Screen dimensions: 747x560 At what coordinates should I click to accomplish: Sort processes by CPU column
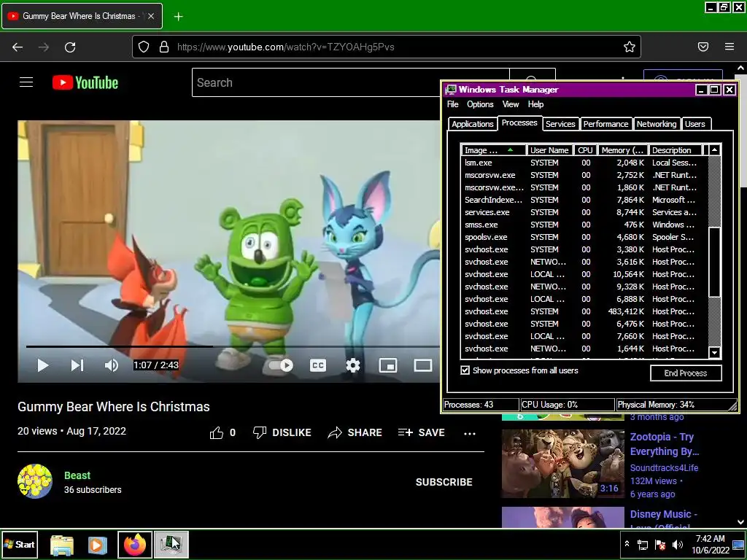(x=585, y=150)
